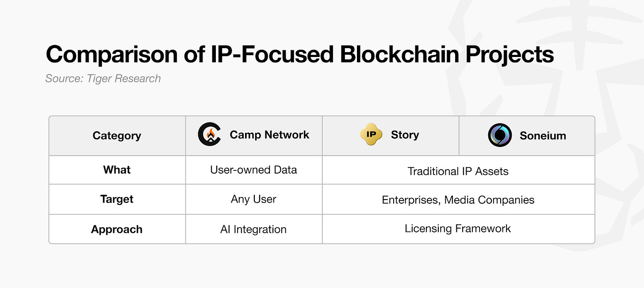The image size is (644, 288).
Task: Select the Any User cell
Action: [x=253, y=199]
